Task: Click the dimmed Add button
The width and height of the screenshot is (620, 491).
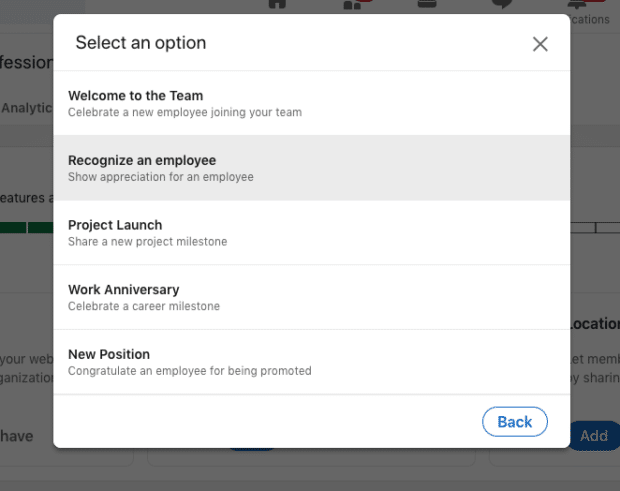Action: coord(594,436)
